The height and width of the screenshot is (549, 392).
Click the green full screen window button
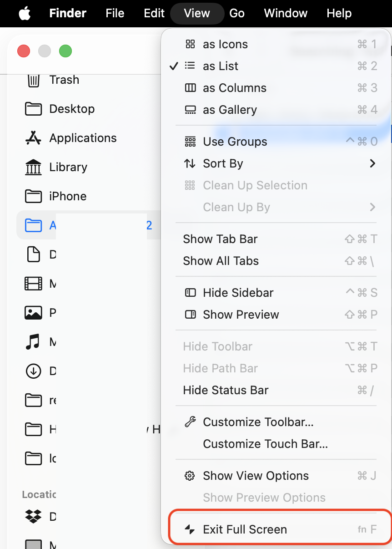(x=65, y=51)
